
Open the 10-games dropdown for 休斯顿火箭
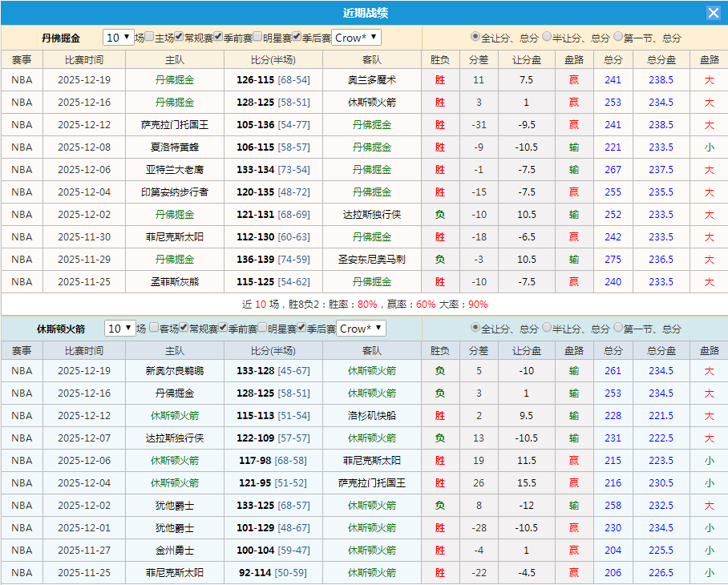click(x=119, y=329)
